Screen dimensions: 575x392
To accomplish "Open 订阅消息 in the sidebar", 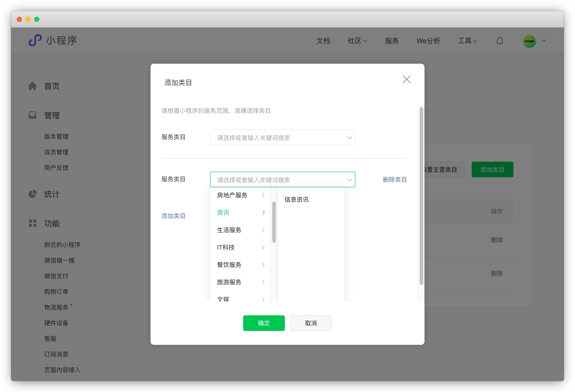I will 56,354.
